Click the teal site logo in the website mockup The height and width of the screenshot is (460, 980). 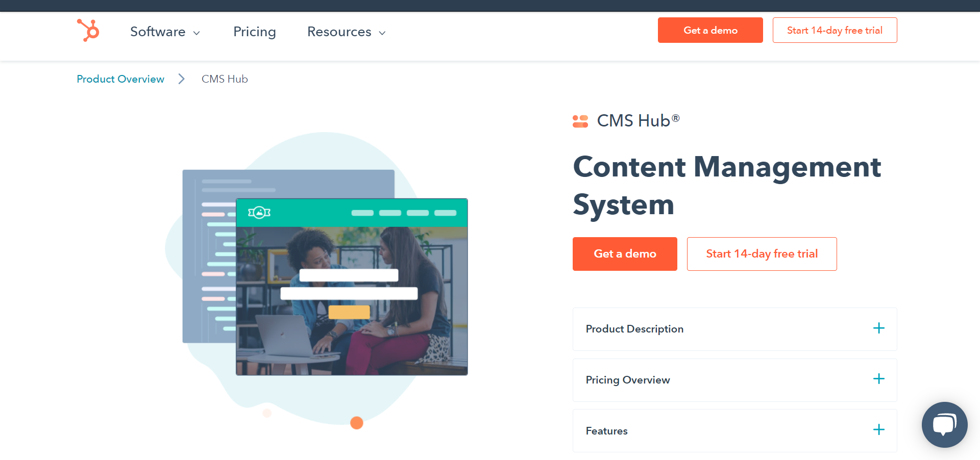[x=259, y=213]
